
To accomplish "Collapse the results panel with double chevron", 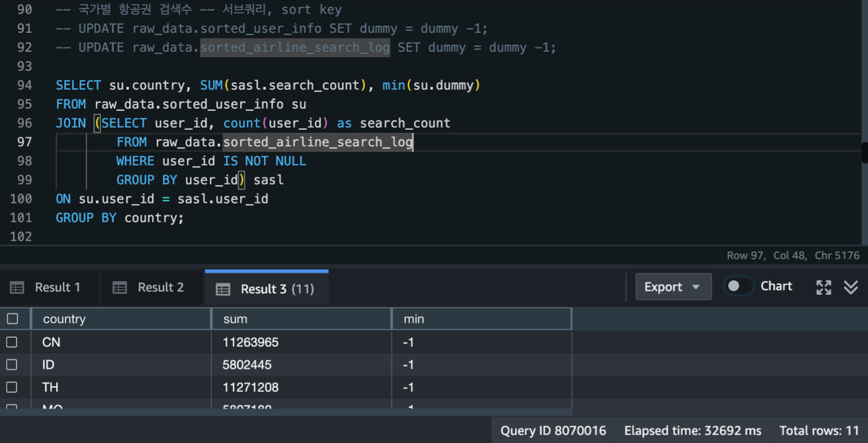I will [x=851, y=287].
